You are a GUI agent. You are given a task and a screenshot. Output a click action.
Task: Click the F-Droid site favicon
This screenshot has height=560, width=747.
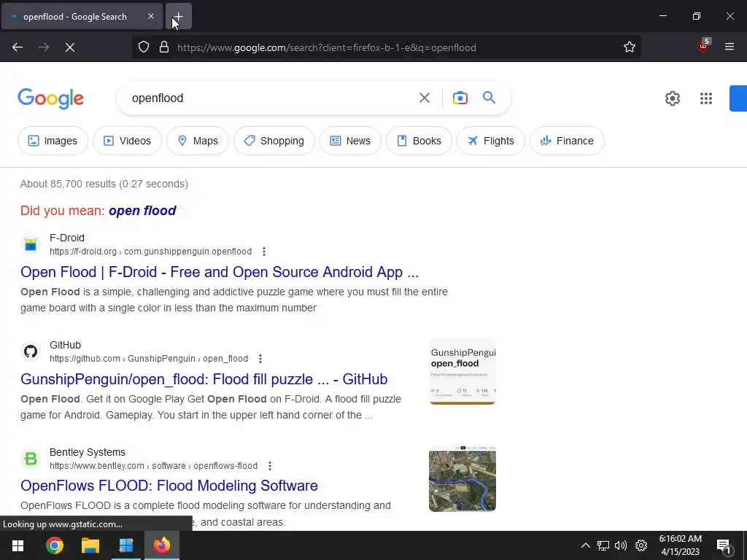click(x=31, y=244)
